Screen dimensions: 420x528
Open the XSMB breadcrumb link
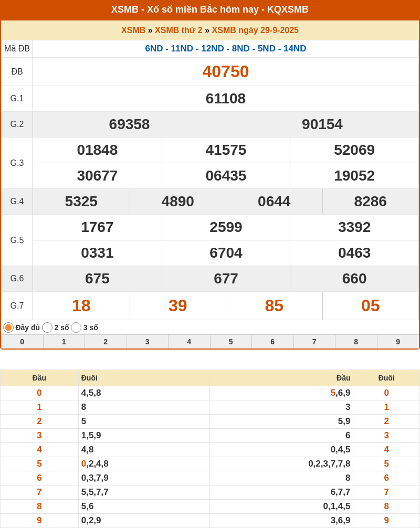point(133,30)
